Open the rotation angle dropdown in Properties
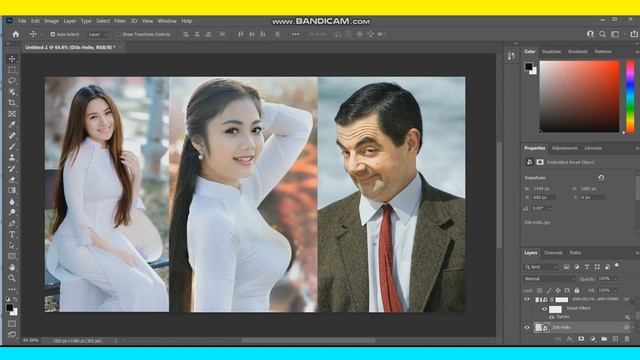The image size is (640, 360). click(551, 208)
